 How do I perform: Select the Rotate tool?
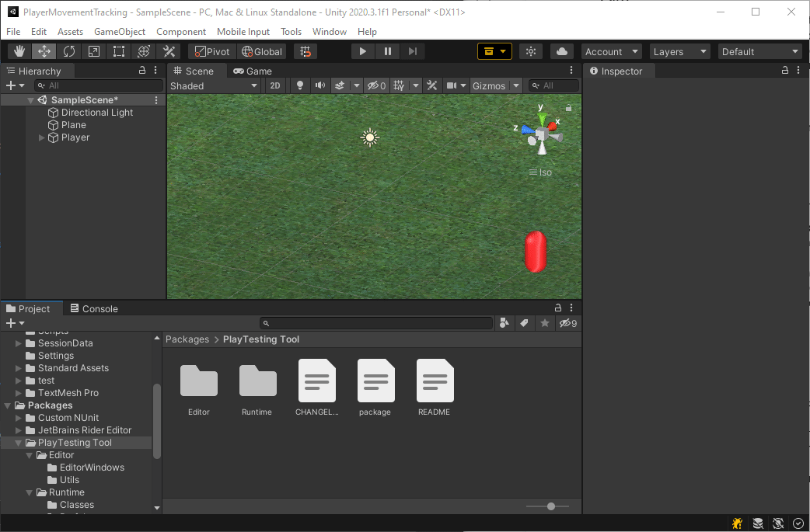click(69, 51)
